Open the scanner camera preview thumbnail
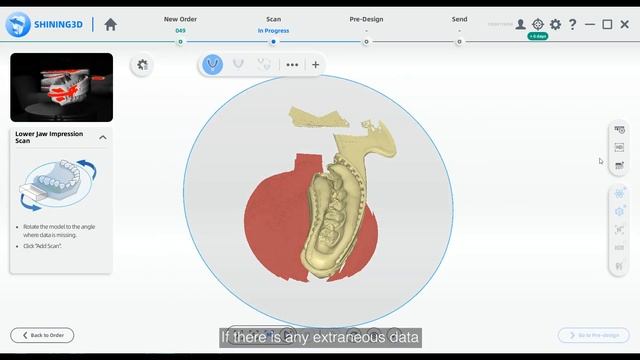640x360 pixels. (x=62, y=87)
